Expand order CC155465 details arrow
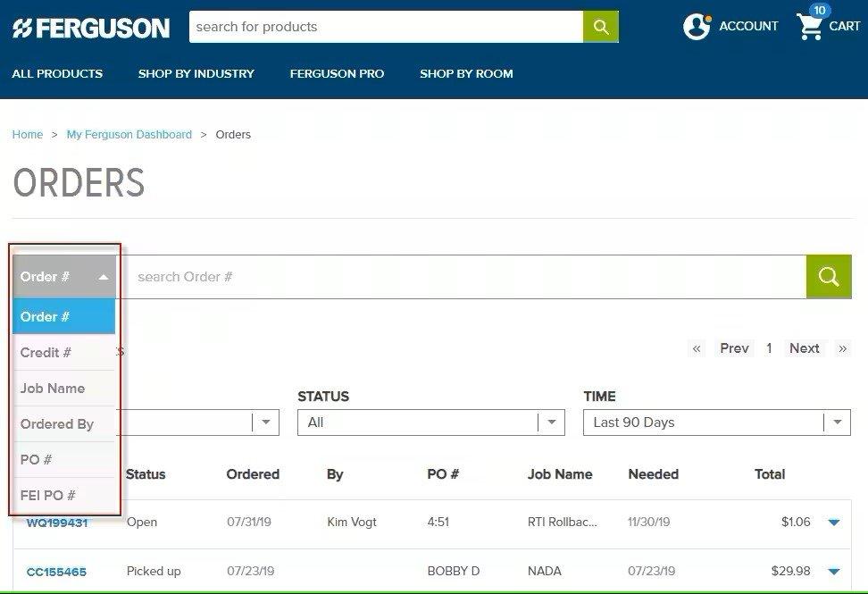 (x=834, y=571)
